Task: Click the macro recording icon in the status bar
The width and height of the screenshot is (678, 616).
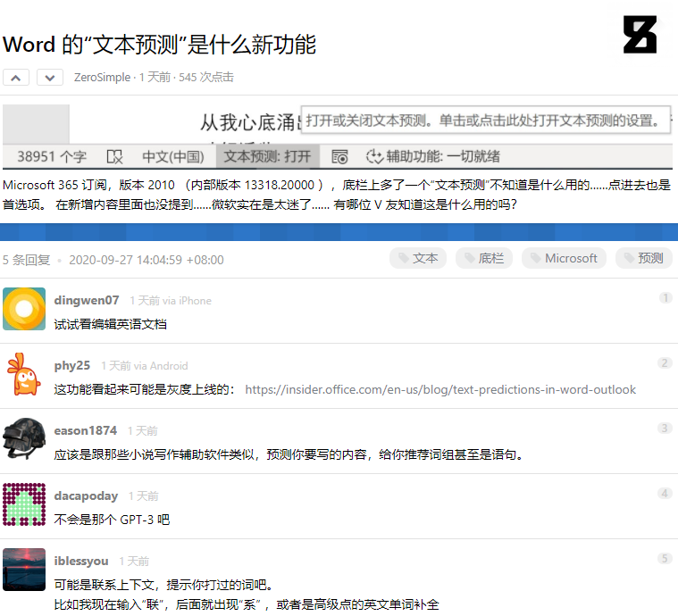Action: [339, 156]
